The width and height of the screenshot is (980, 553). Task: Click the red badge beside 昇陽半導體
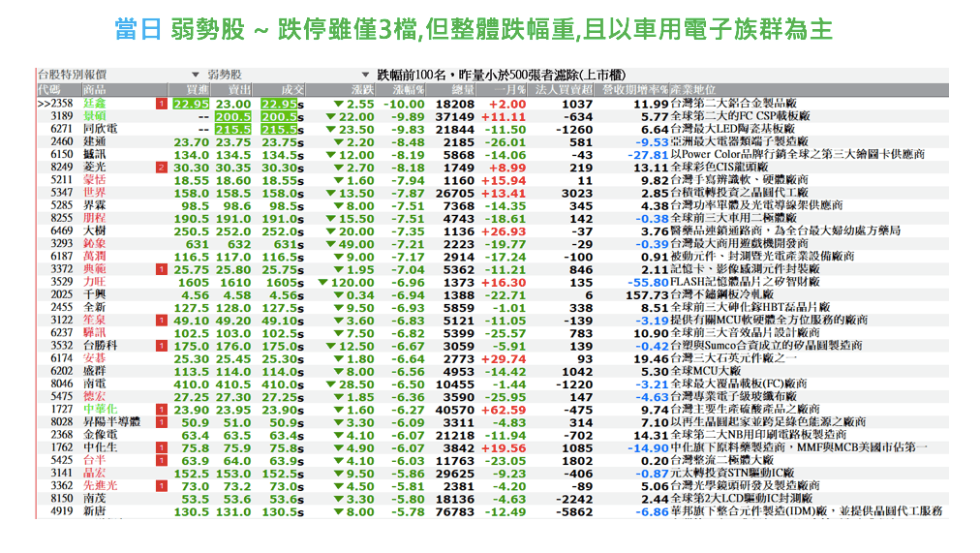point(161,421)
